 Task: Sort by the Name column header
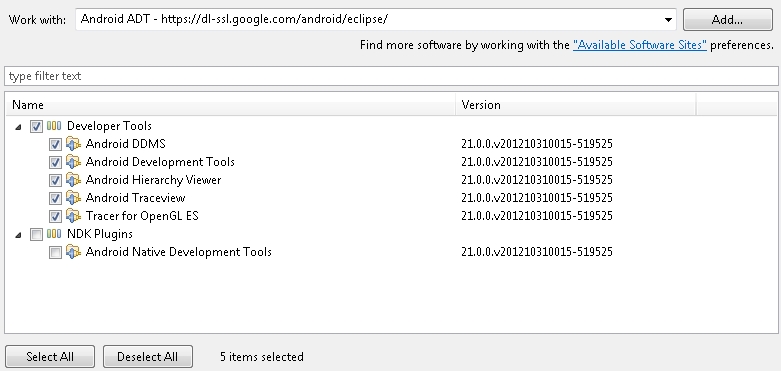230,105
